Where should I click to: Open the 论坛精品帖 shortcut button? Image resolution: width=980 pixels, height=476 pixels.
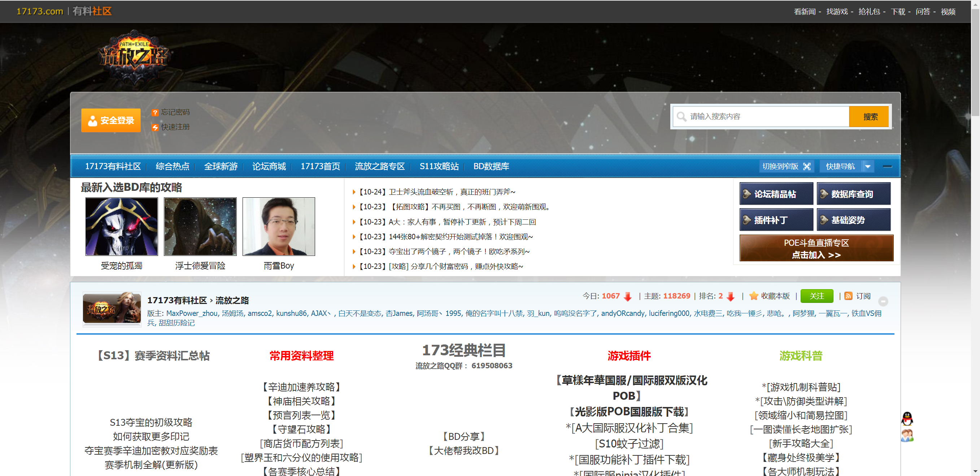coord(776,194)
